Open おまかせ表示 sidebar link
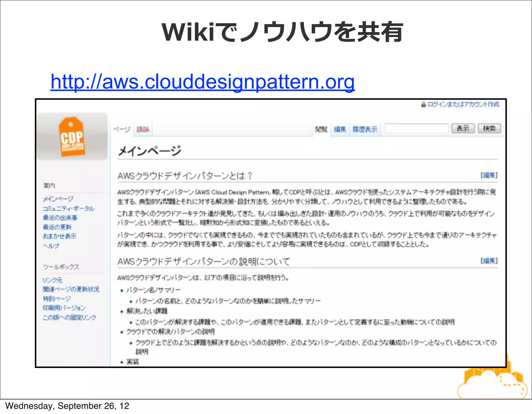This screenshot has height=414, width=532. tap(59, 236)
